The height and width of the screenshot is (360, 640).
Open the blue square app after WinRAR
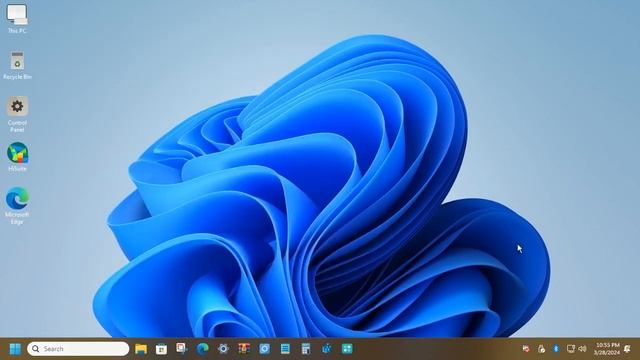coord(264,349)
